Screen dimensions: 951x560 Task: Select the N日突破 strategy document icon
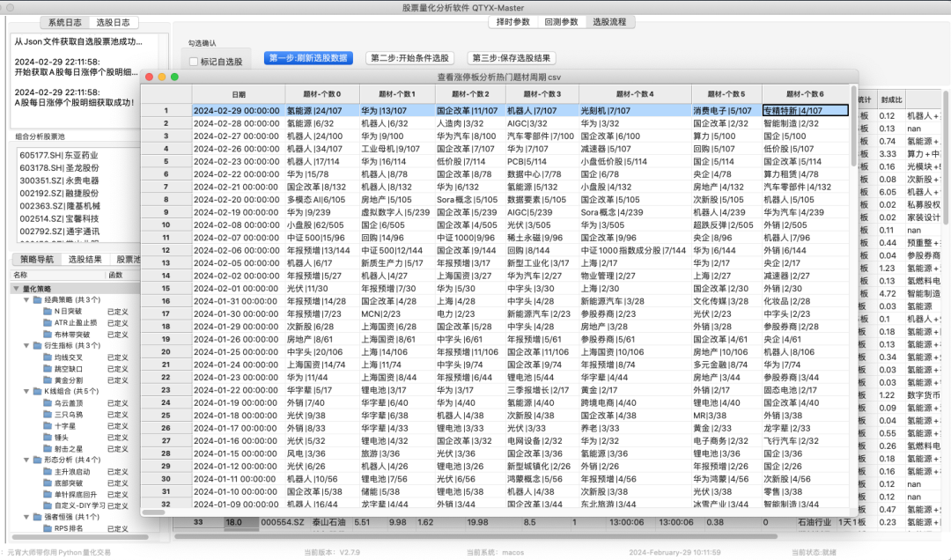(x=47, y=312)
